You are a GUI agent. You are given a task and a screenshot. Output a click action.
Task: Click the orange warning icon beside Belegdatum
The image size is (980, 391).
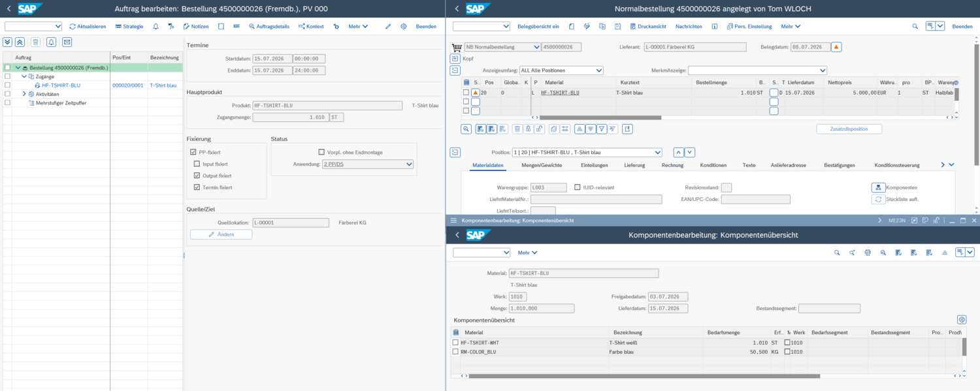(836, 47)
